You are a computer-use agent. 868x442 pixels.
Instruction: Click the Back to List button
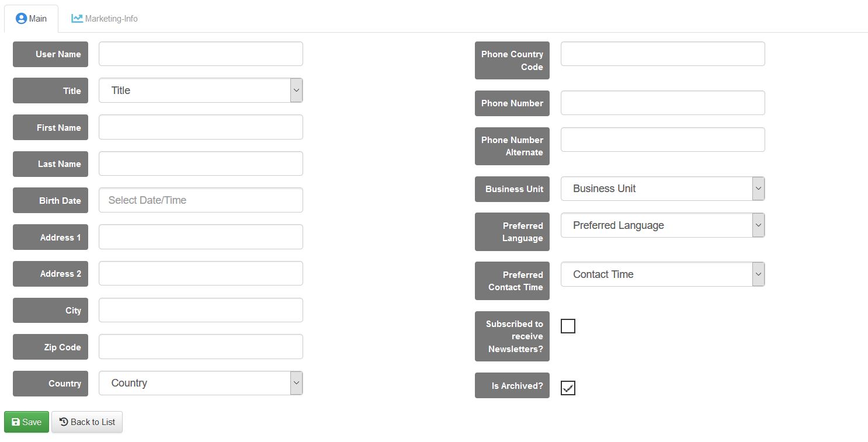87,422
